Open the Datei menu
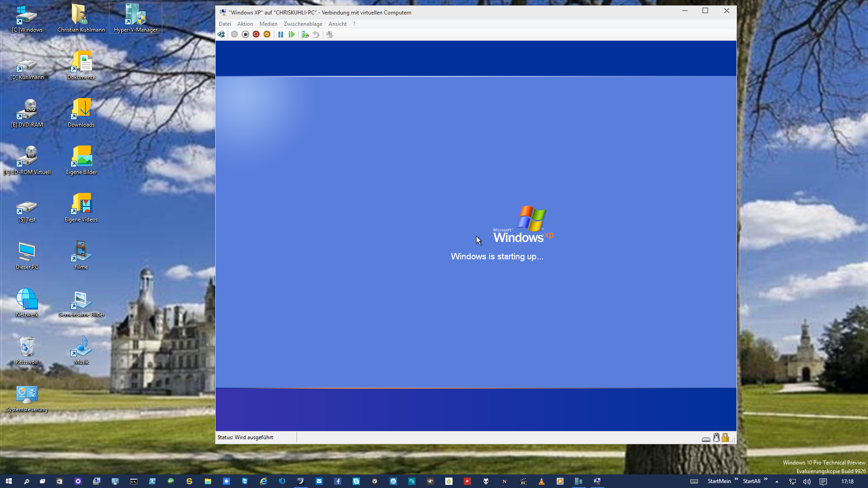Screen dimensions: 868x488 coord(225,24)
